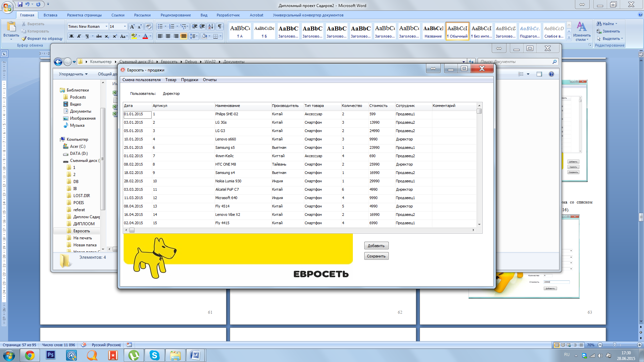Click the Сохранить button

point(376,256)
